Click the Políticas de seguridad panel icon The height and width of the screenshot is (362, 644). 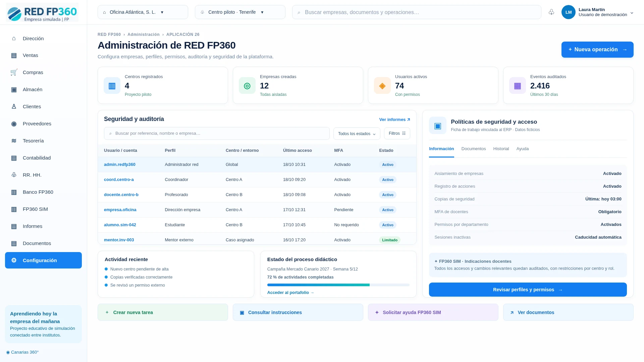pos(438,125)
